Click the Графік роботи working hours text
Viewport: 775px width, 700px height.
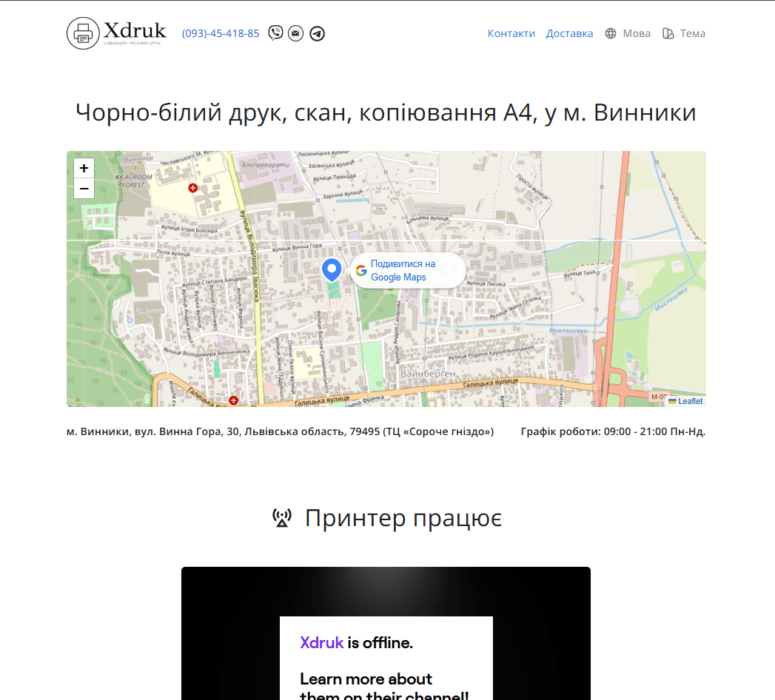[x=613, y=431]
